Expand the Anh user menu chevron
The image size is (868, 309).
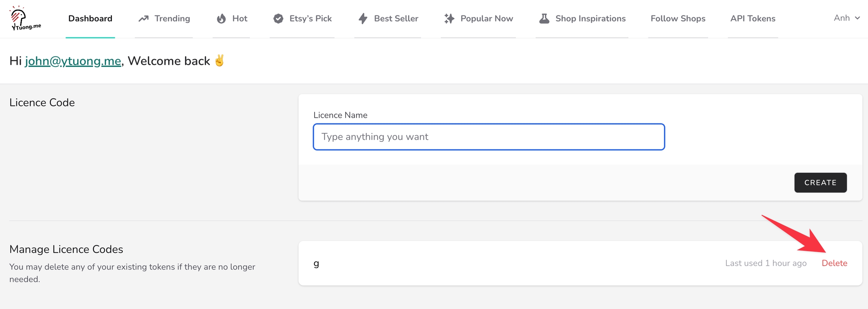tap(857, 18)
